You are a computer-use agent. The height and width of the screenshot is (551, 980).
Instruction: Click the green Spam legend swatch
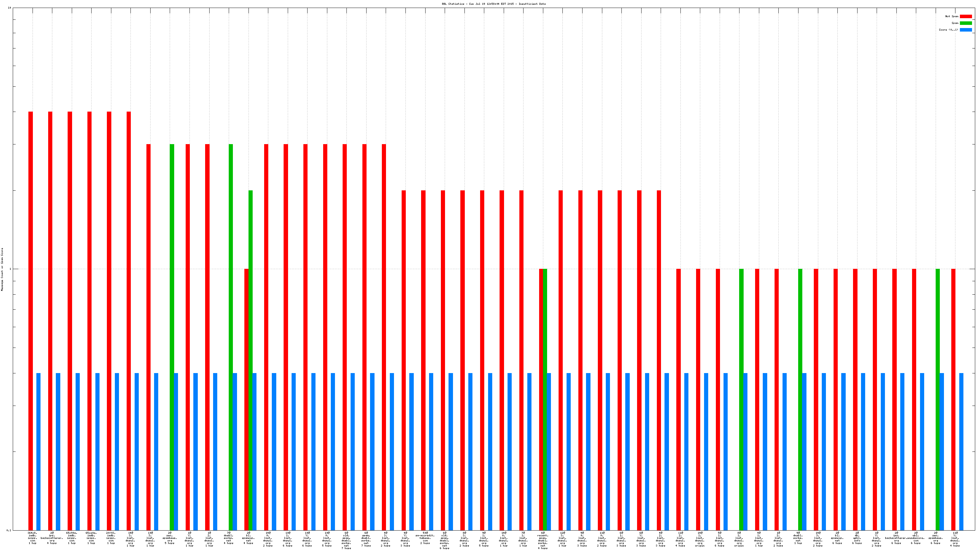click(x=966, y=23)
